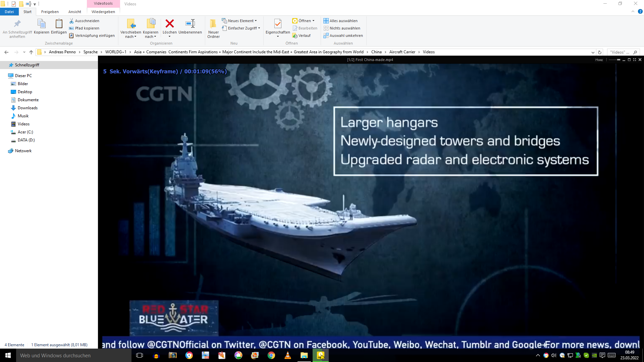Viewport: 644px width, 362px height.
Task: Create a Neuer Ordner
Action: (x=213, y=28)
